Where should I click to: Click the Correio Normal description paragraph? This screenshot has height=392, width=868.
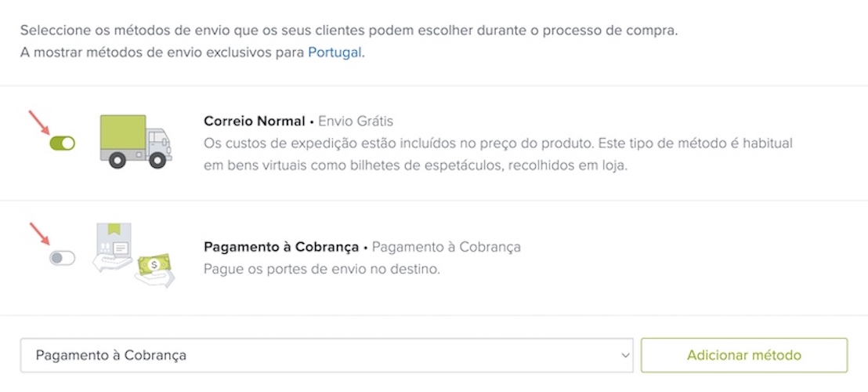point(497,154)
